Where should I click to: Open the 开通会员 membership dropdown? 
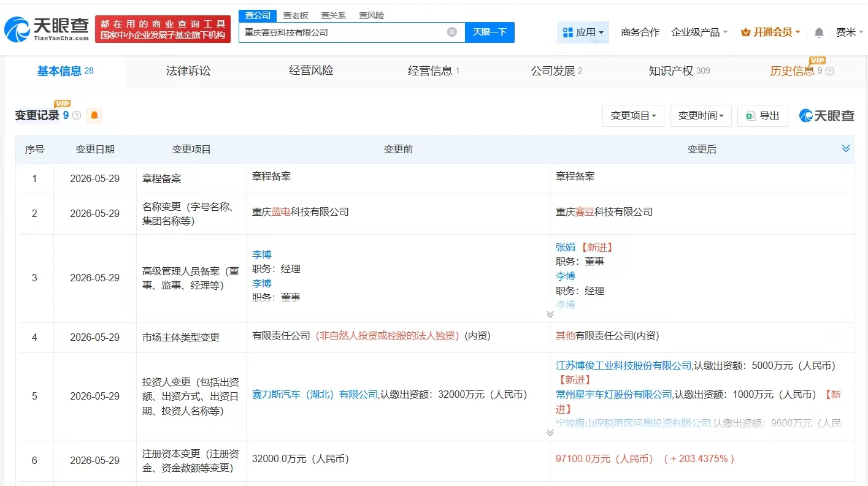(x=770, y=32)
